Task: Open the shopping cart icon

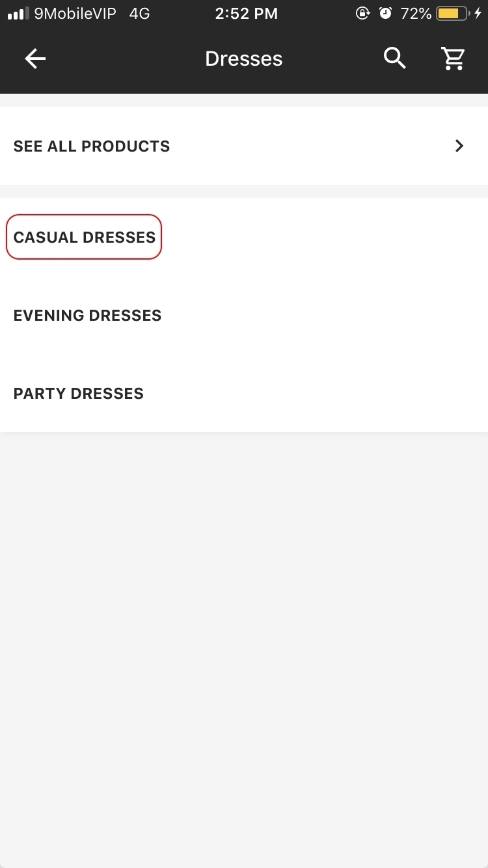Action: (453, 59)
